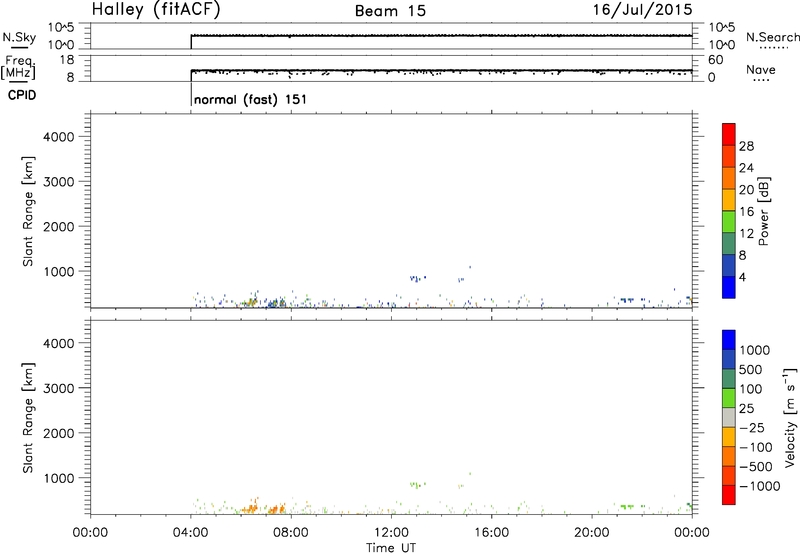Viewport: 800px width, 554px height.
Task: Click '4' on the power colorbar scale
Action: point(742,278)
